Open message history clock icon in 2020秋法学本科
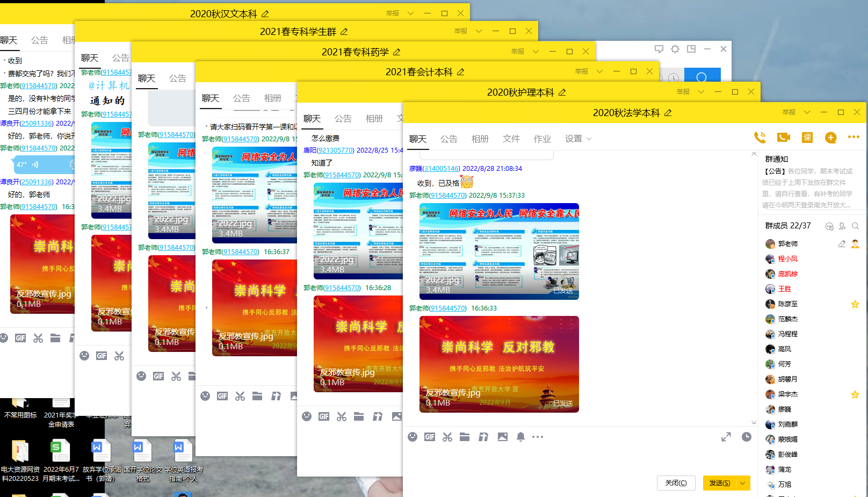The height and width of the screenshot is (497, 868). point(747,437)
